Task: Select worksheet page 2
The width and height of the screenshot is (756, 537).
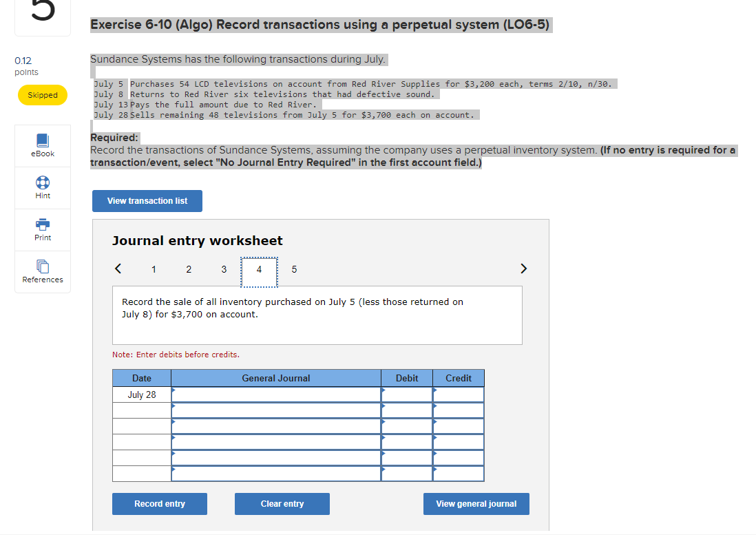Action: tap(189, 269)
